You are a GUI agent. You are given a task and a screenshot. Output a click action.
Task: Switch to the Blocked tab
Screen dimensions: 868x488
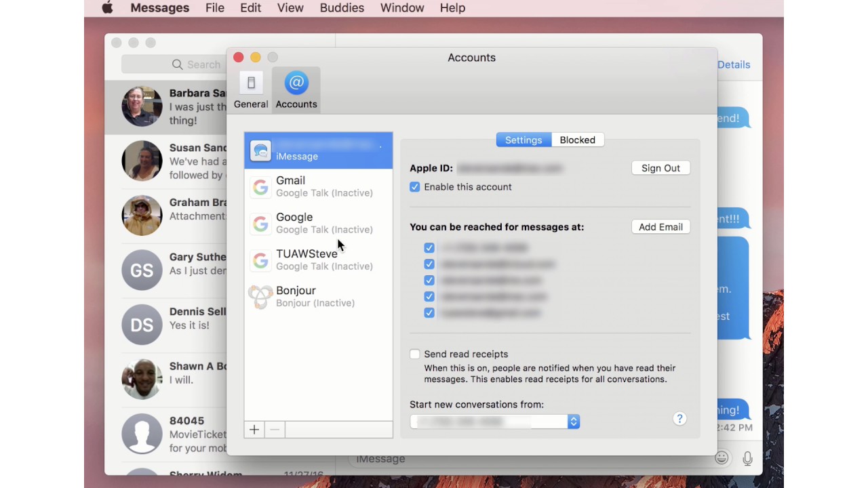click(x=578, y=140)
